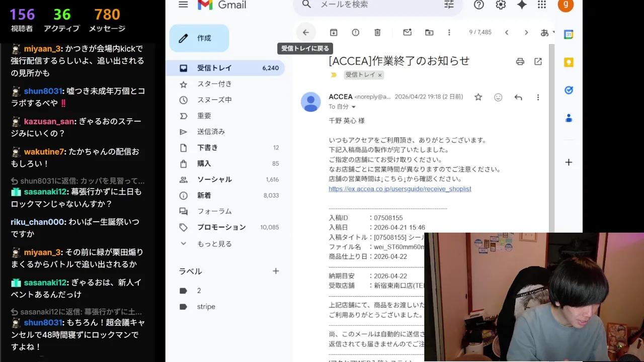Open the stripe label
This screenshot has height=362, width=644.
pyautogui.click(x=225, y=307)
